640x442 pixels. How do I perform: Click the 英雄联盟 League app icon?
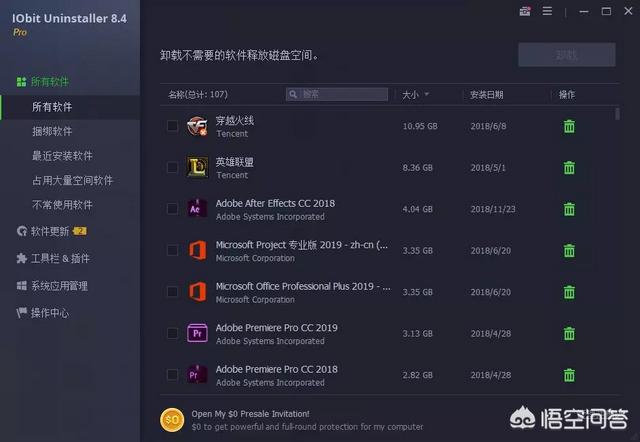[197, 167]
